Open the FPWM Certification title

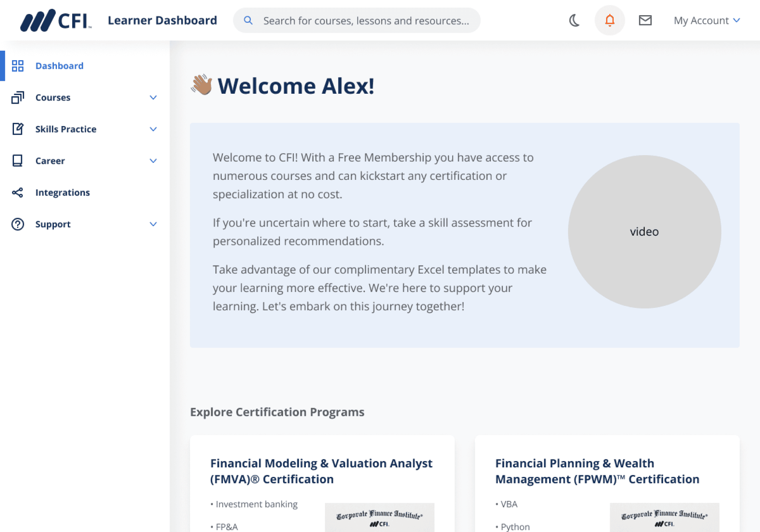pos(597,471)
